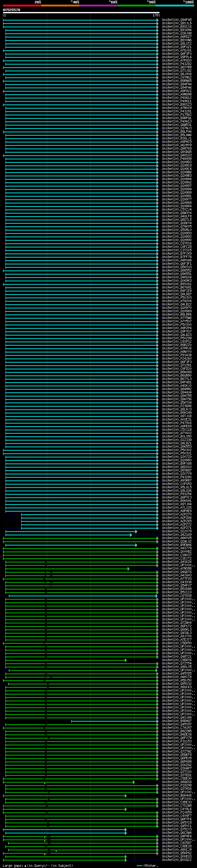Select hit label UniRef100_A9P822
The image size is (197, 868).
[x=177, y=91]
